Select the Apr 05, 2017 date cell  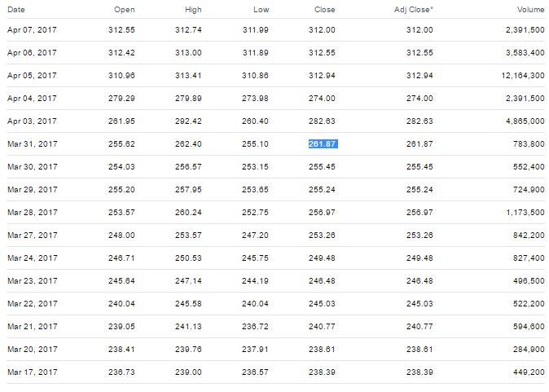[32, 76]
